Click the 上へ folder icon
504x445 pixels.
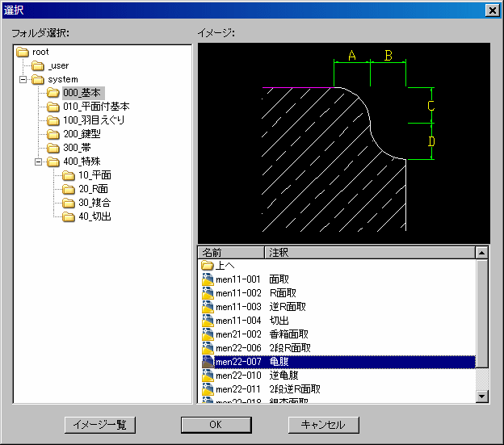208,266
